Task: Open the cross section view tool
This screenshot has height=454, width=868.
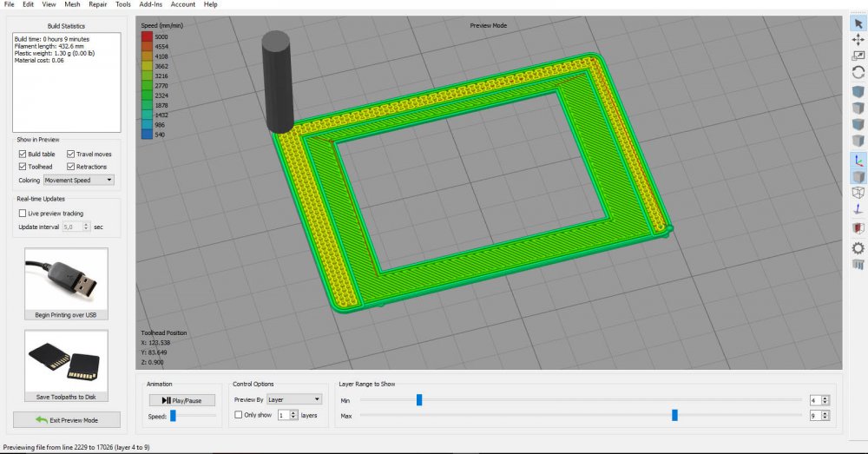Action: [858, 227]
